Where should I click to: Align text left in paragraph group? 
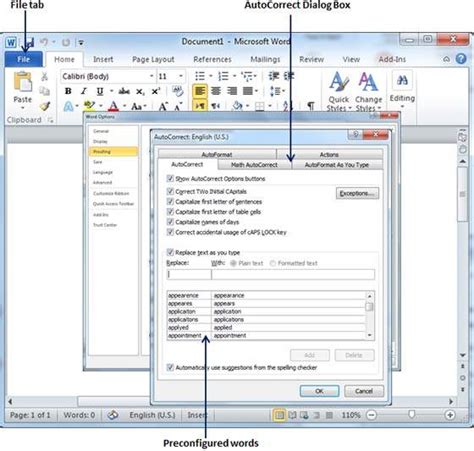click(200, 91)
